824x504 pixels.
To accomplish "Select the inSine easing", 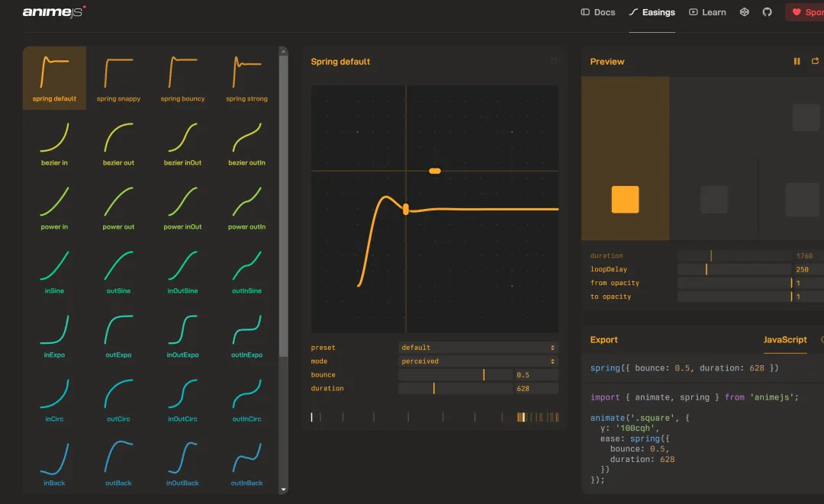I will [x=54, y=271].
